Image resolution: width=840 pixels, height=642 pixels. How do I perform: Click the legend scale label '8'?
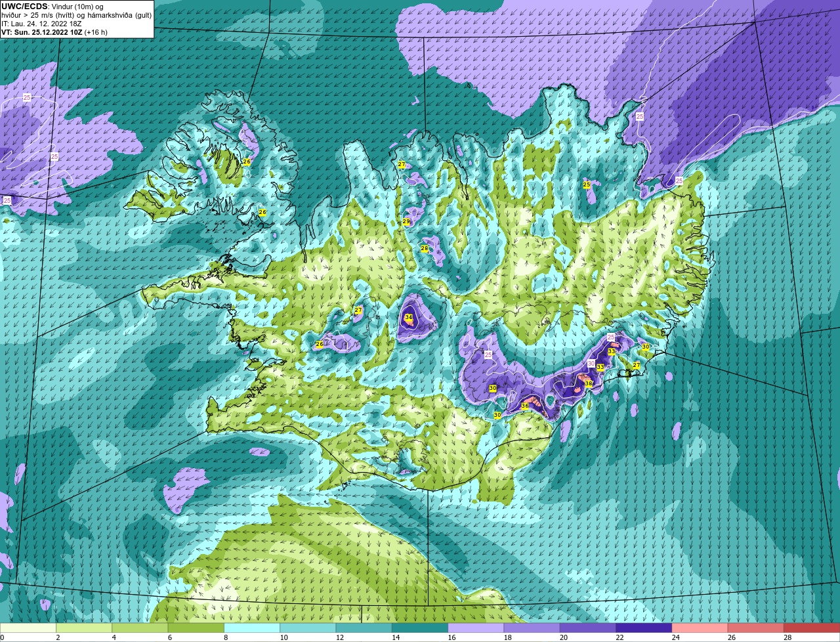pyautogui.click(x=226, y=637)
